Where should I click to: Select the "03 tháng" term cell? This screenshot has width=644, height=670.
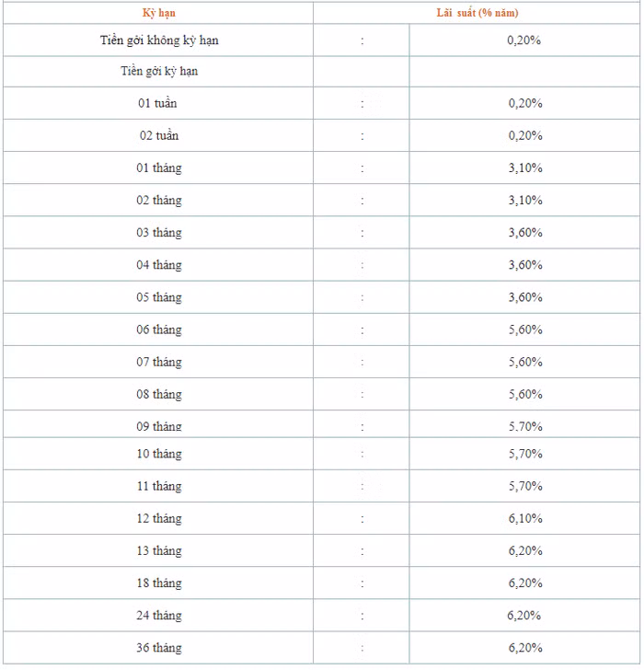pos(159,233)
